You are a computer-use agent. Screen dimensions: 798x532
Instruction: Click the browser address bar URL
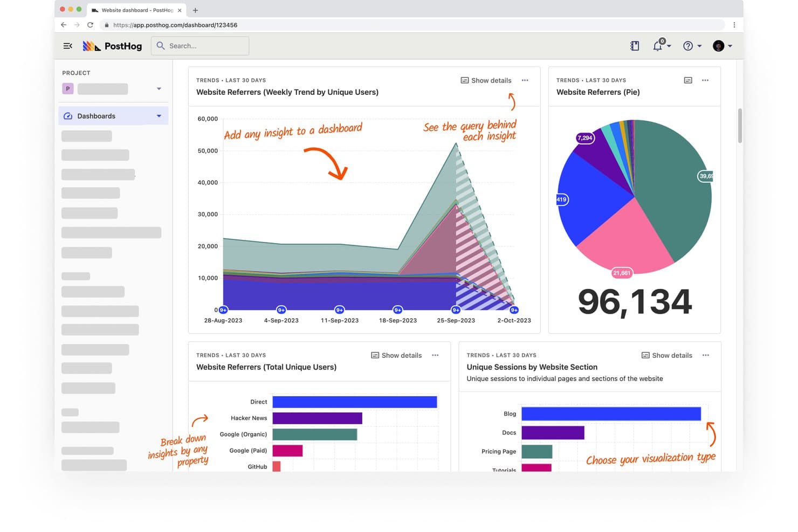175,25
